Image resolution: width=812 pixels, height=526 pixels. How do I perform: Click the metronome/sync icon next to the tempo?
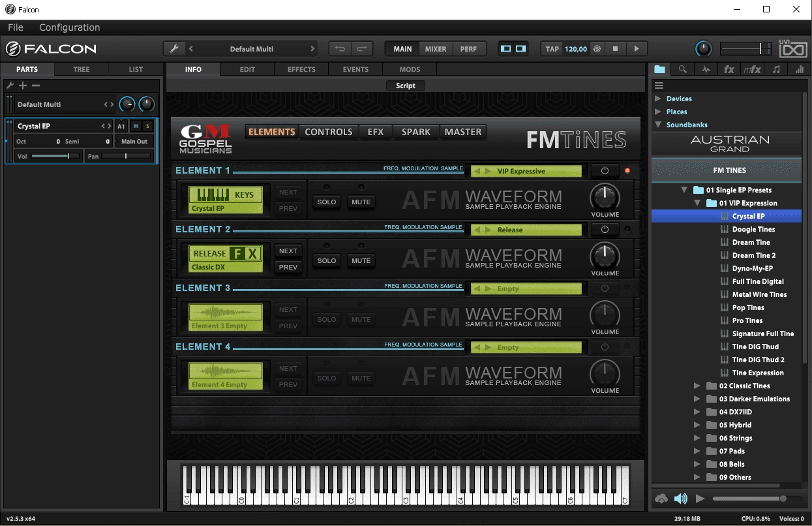coord(597,49)
